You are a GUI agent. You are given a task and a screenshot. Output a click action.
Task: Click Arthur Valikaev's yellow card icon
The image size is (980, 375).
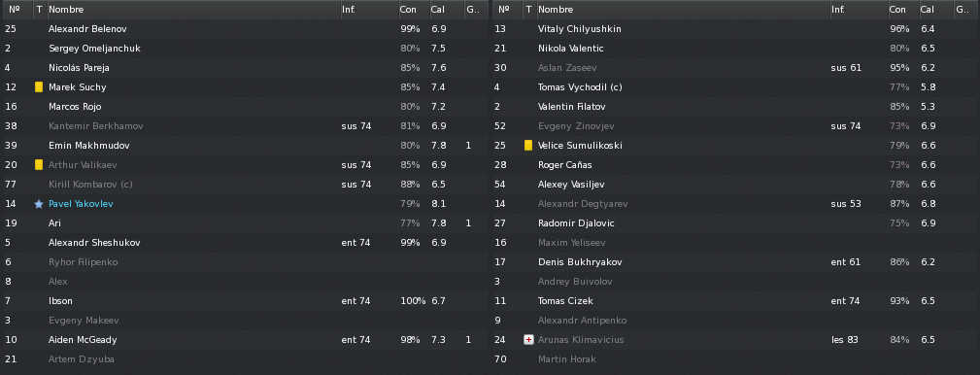tap(39, 165)
